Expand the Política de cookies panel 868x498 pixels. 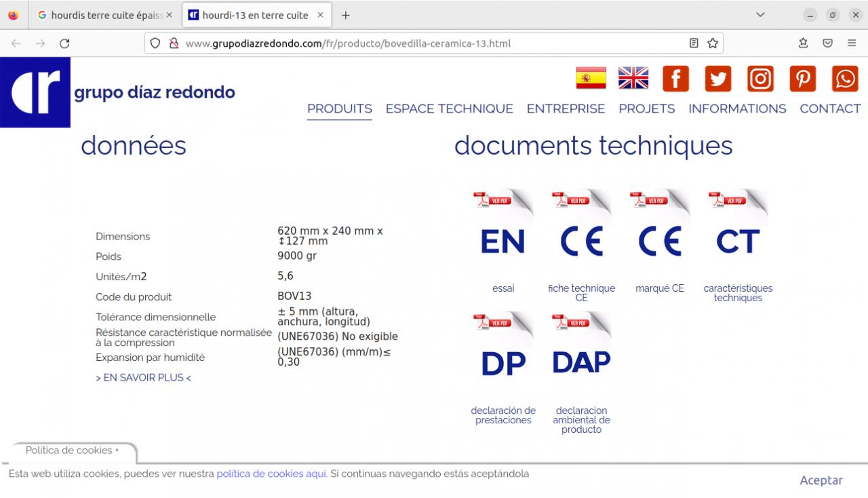point(72,451)
